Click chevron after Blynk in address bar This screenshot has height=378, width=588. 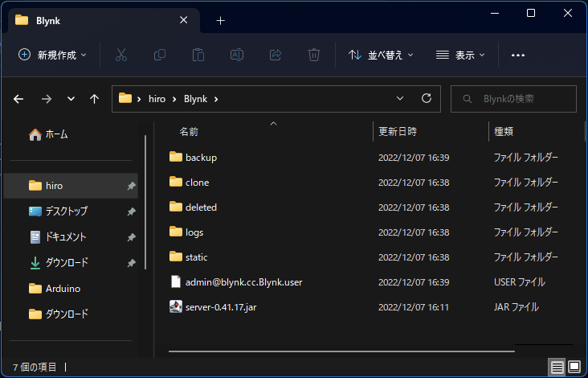(x=215, y=99)
